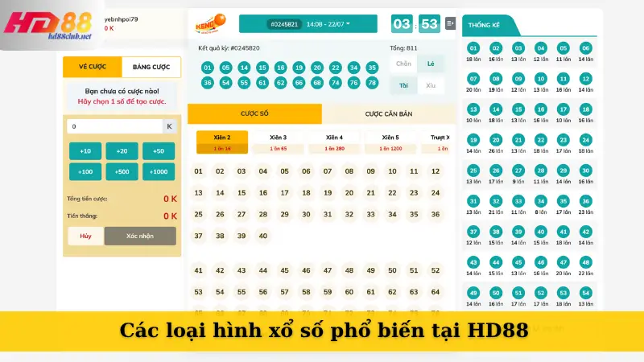This screenshot has width=644, height=362.
Task: Click statistics ball 13 with 10 lần
Action: [x=473, y=109]
